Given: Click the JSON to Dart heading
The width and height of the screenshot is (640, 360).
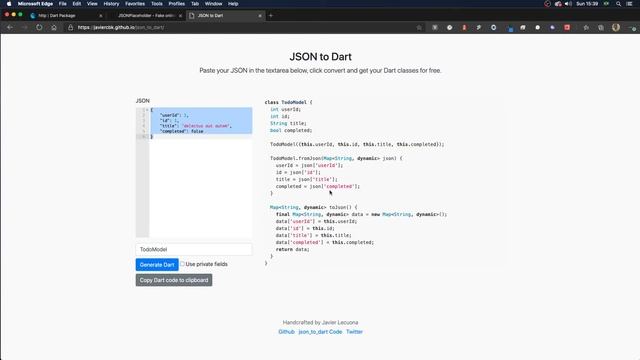Looking at the screenshot, I should (x=320, y=57).
